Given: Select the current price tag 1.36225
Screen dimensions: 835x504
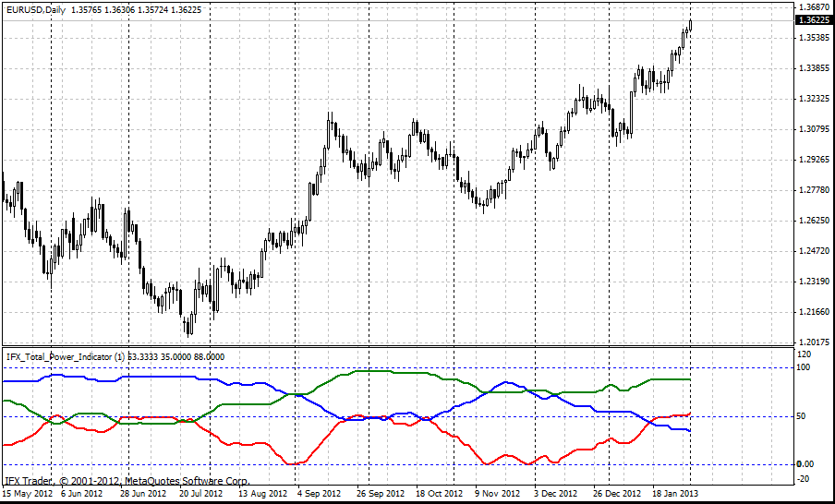Looking at the screenshot, I should [813, 19].
